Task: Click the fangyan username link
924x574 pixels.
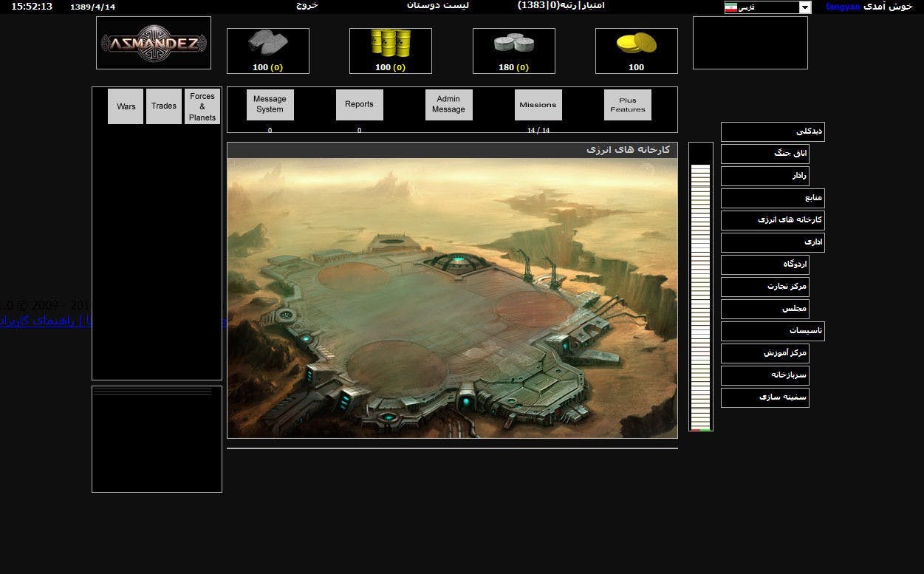Action: pos(843,7)
